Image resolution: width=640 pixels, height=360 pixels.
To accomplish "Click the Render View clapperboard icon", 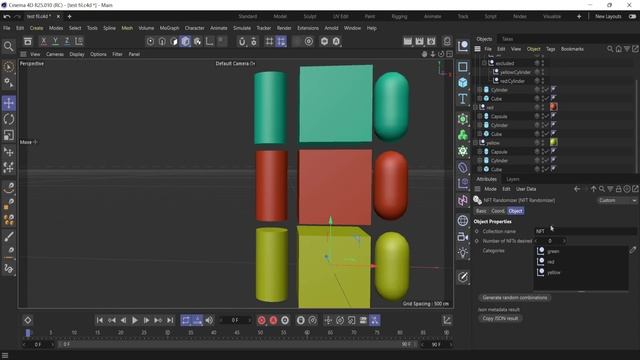I will tap(407, 41).
